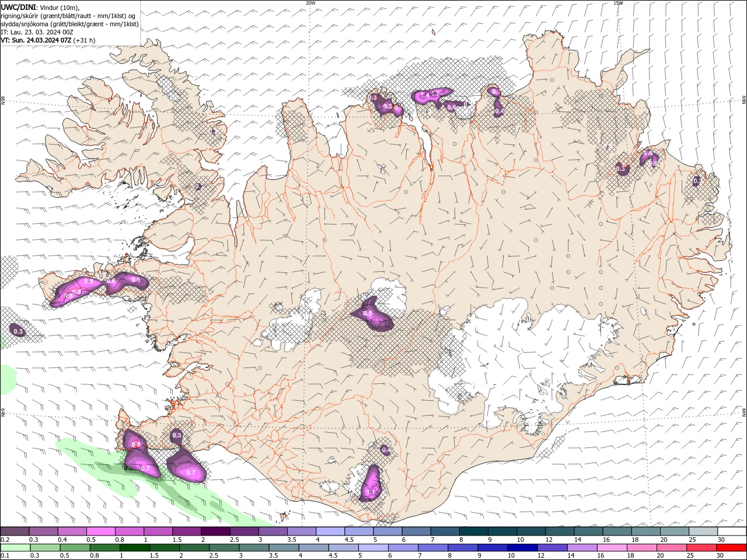Click the light grey 25 swatch in upper legend
The width and height of the screenshot is (747, 560).
tap(703, 531)
